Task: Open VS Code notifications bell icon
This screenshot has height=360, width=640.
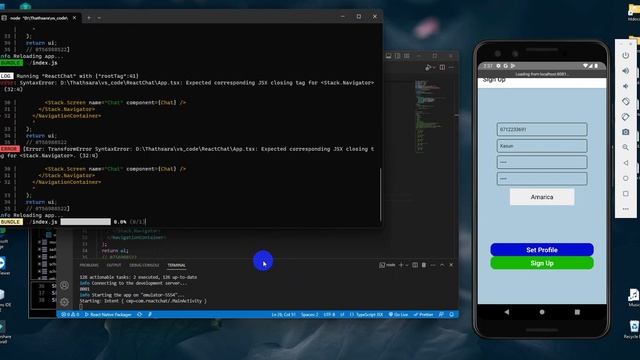Action: [451, 315]
